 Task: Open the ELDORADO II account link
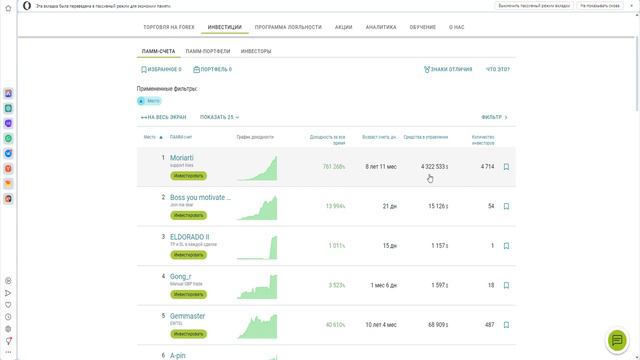[x=189, y=237]
